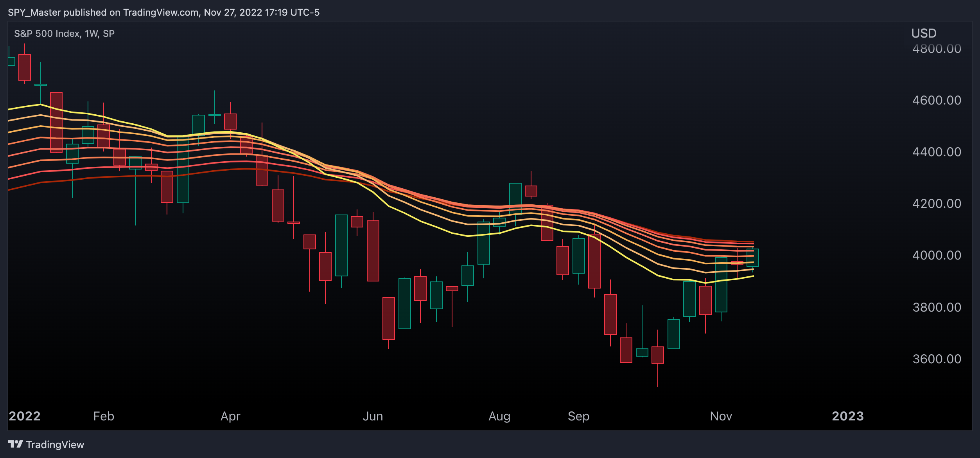The width and height of the screenshot is (980, 458).
Task: Click the Sep time axis label
Action: [x=578, y=416]
